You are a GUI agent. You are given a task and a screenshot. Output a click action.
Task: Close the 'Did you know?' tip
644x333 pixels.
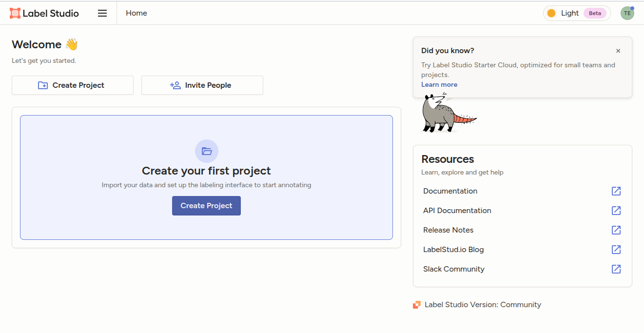click(618, 51)
